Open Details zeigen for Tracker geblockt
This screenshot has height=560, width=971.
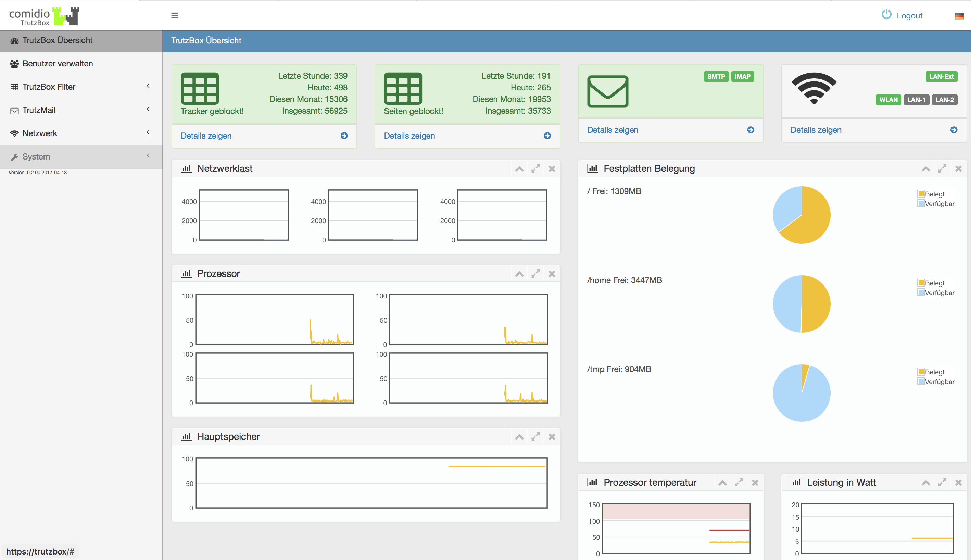click(206, 136)
